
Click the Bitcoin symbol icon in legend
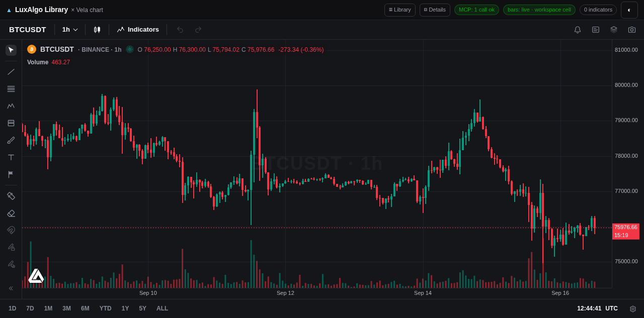32,49
